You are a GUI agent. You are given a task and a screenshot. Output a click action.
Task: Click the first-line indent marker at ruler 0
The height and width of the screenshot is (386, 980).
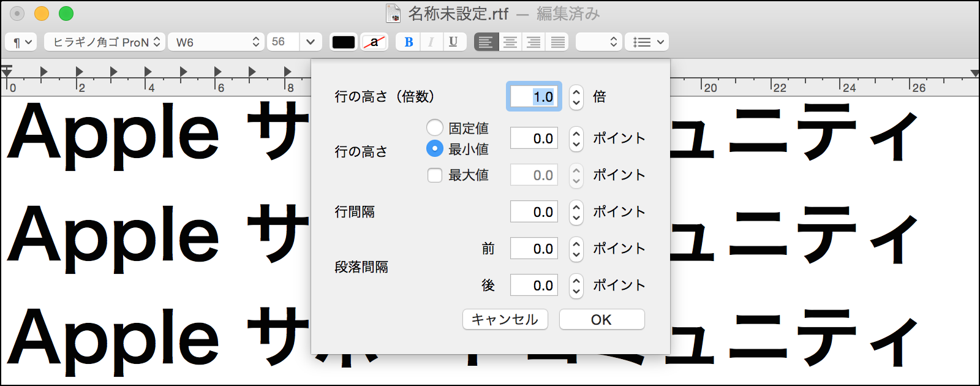coord(7,67)
